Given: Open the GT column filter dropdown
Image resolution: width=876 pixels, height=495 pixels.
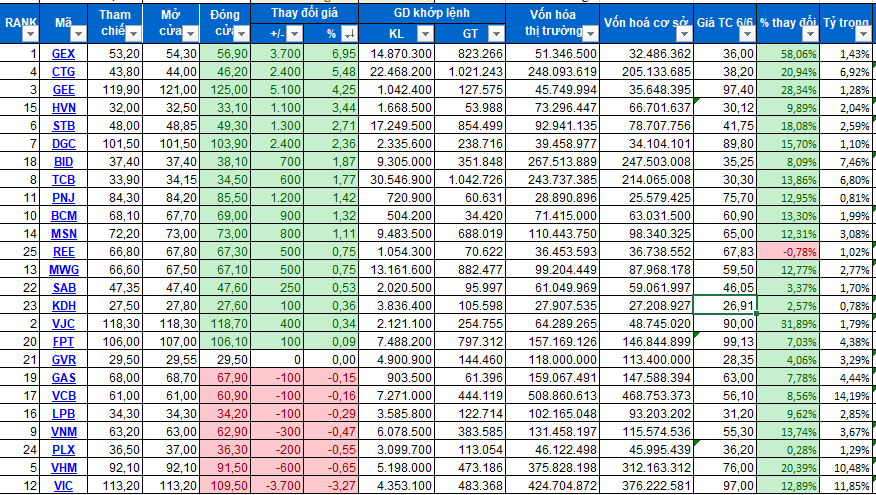Looking at the screenshot, I should tap(496, 35).
